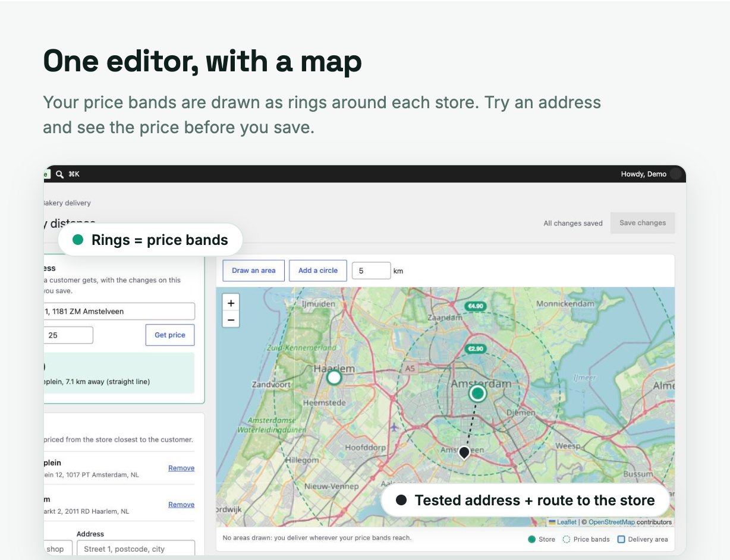
Task: Click the search magnifier icon in top bar
Action: pyautogui.click(x=59, y=174)
